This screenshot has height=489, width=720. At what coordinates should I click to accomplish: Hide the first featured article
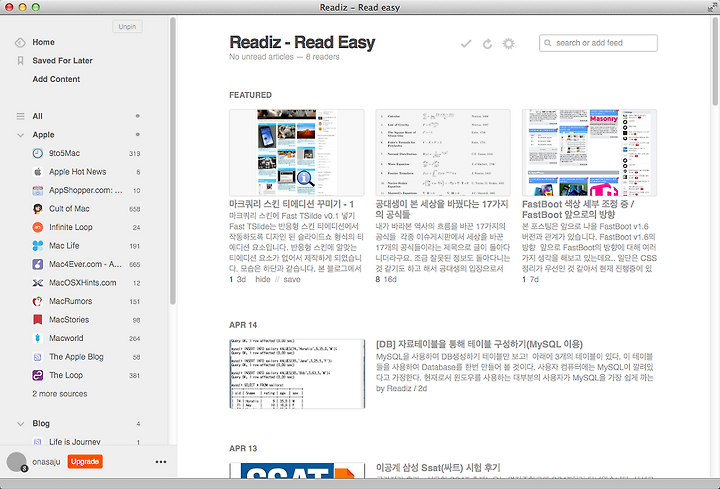tap(263, 279)
